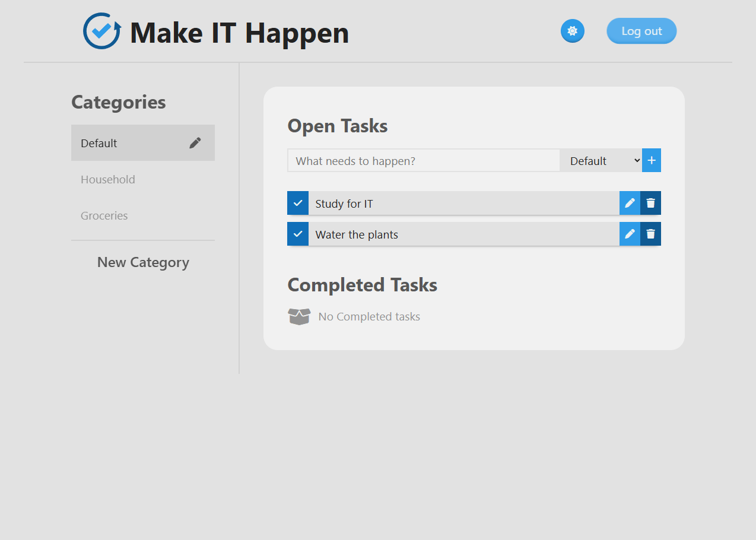Screen dimensions: 756x540
Task: Select the Household category
Action: coord(107,179)
